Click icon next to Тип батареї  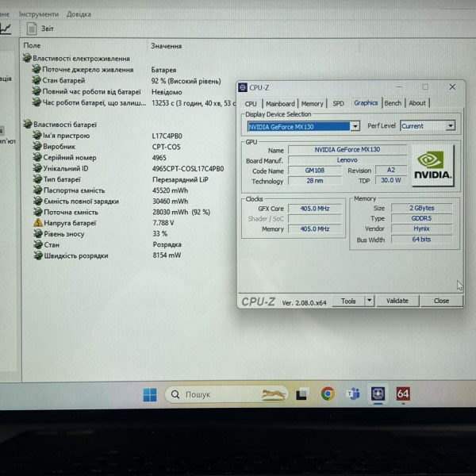pos(37,179)
